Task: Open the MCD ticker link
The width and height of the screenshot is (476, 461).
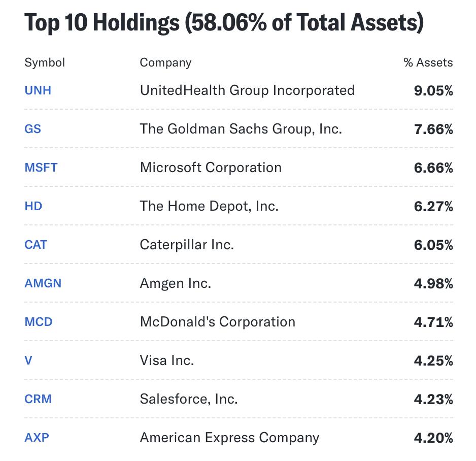Action: pos(38,322)
